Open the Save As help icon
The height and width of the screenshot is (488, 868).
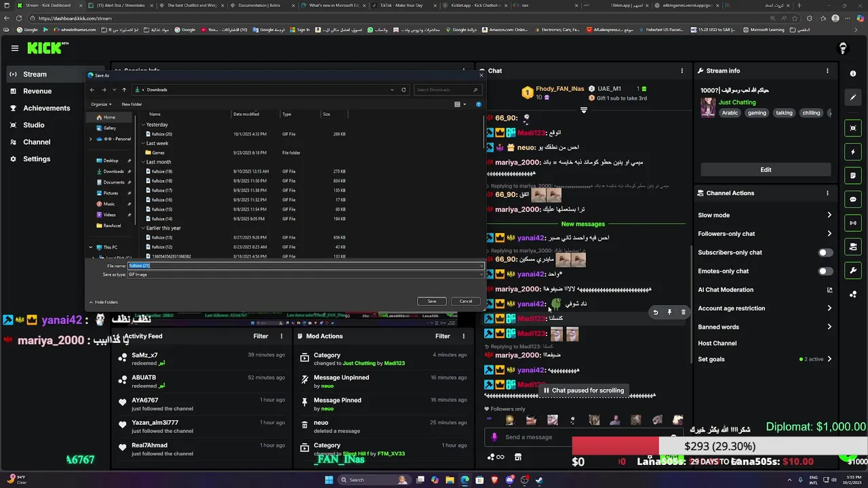(479, 104)
